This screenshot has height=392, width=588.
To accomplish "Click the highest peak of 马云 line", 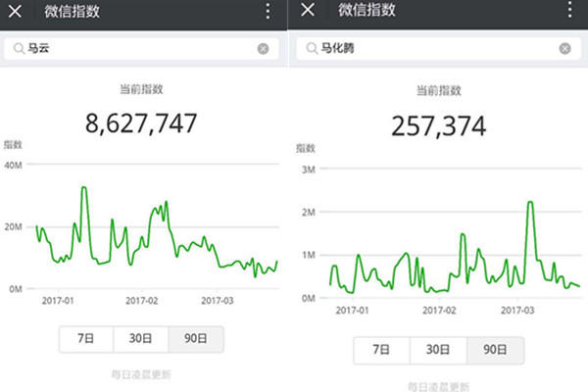I will click(84, 187).
